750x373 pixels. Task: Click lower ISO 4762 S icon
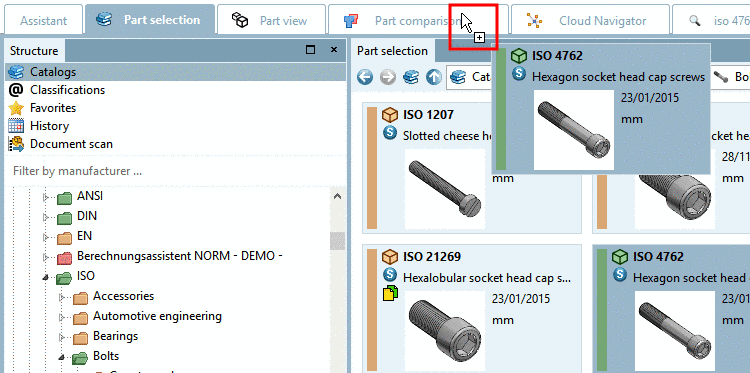pos(620,275)
